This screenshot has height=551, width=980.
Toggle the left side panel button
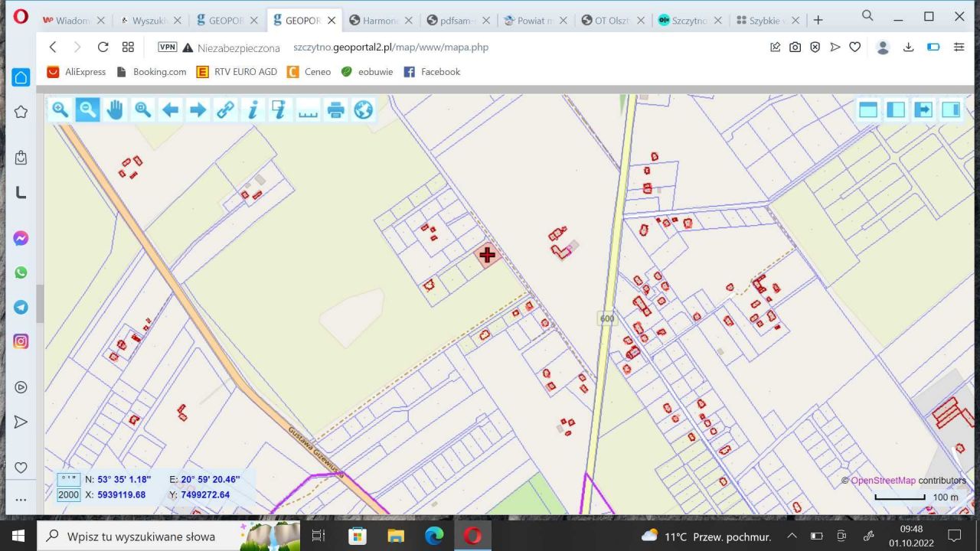(895, 110)
